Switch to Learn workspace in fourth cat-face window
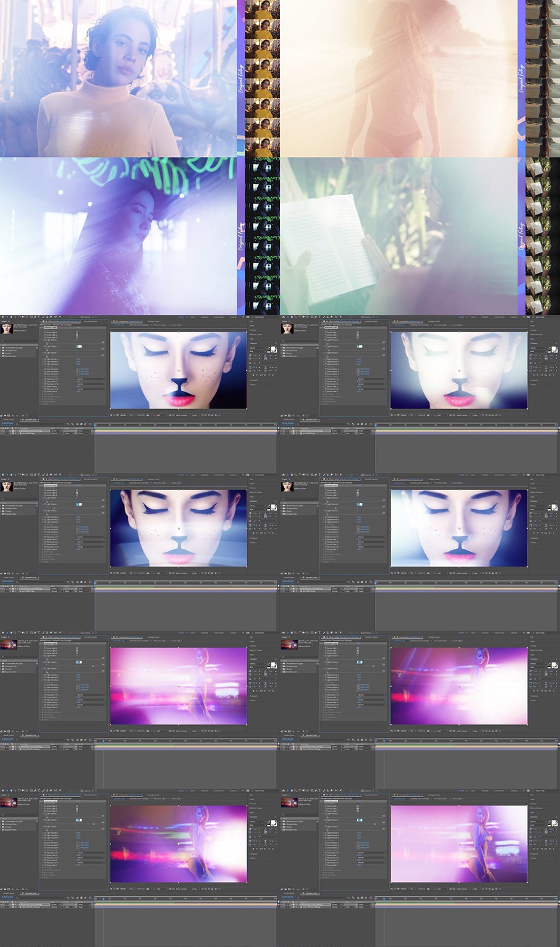Viewport: 560px width, 947px height. tap(473, 475)
